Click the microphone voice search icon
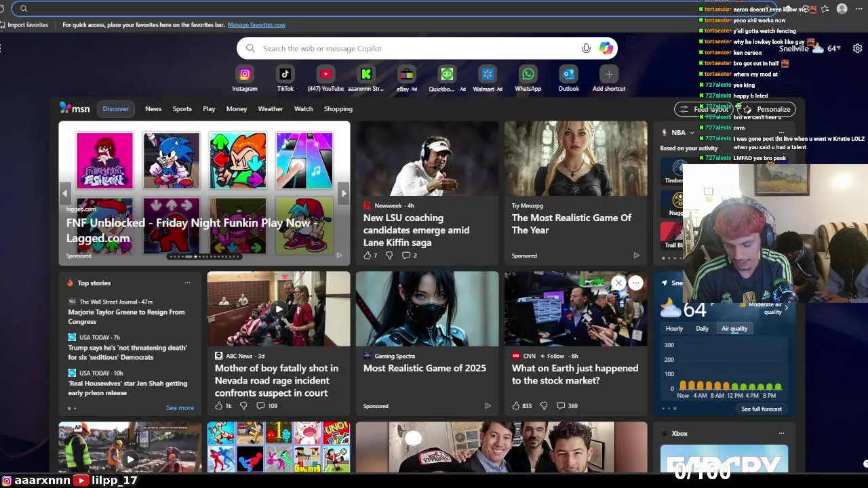Image resolution: width=868 pixels, height=488 pixels. [586, 48]
